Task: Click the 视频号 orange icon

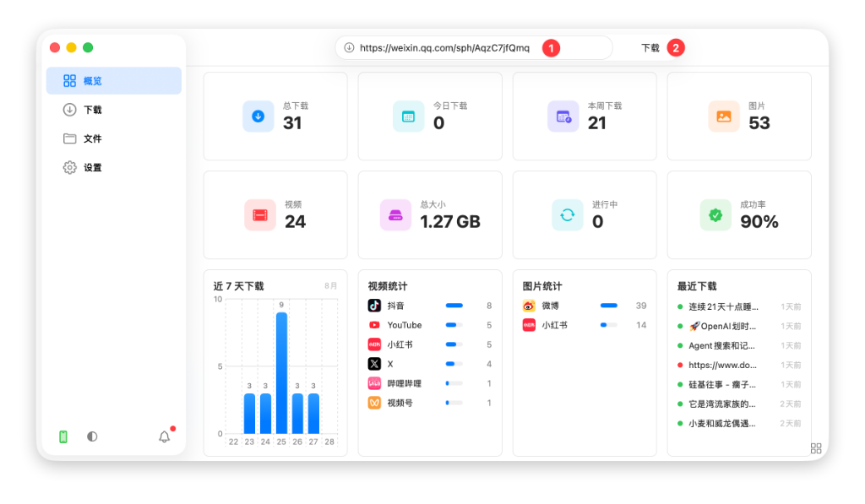Action: coord(374,403)
